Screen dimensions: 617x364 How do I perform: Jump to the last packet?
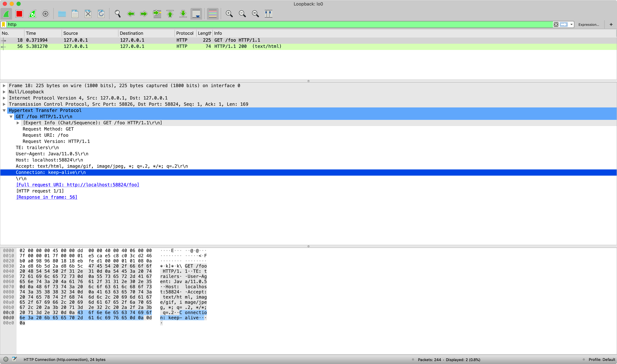click(x=183, y=14)
